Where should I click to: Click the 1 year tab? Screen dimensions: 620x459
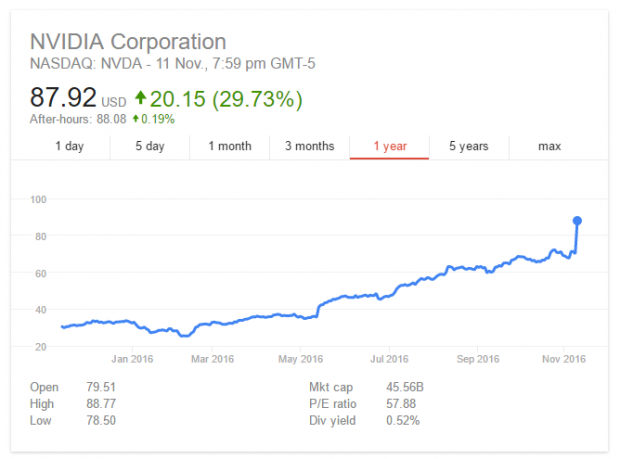click(390, 146)
